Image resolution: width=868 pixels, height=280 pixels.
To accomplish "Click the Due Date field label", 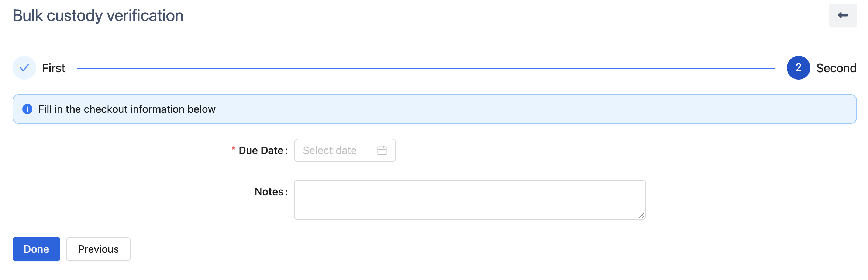I will (x=261, y=150).
